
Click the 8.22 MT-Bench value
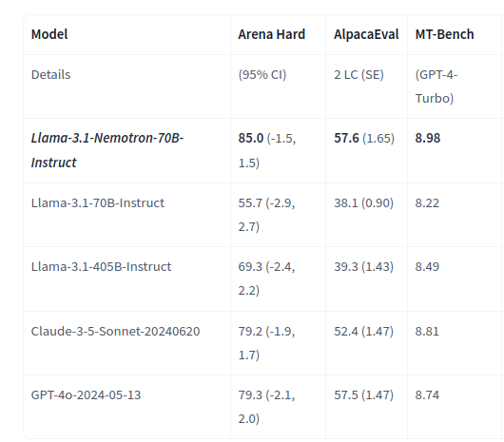(427, 203)
